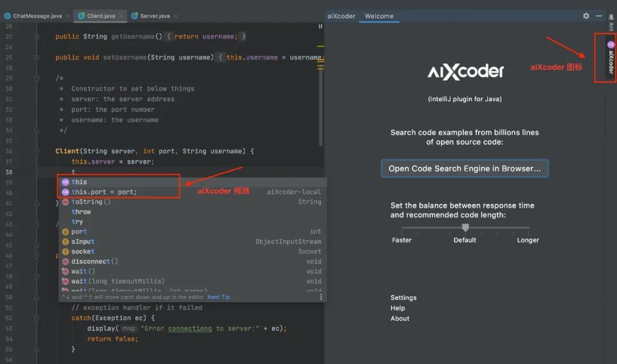Set slider to Faster

coord(402,227)
